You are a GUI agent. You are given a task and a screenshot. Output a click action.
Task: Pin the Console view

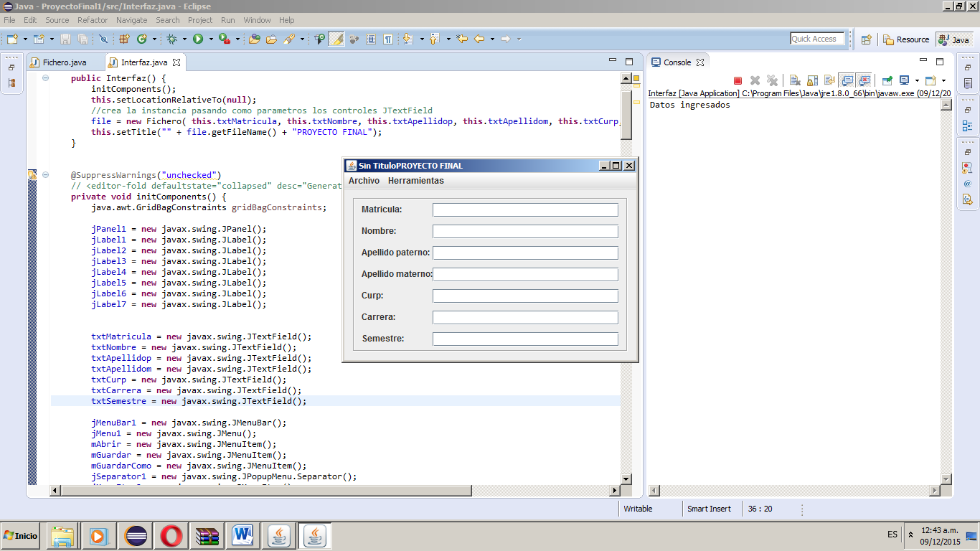point(887,81)
